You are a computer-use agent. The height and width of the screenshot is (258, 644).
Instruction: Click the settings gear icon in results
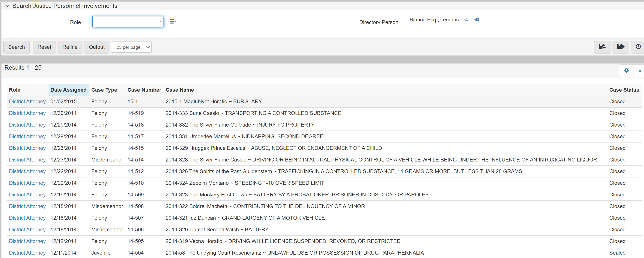click(x=626, y=70)
